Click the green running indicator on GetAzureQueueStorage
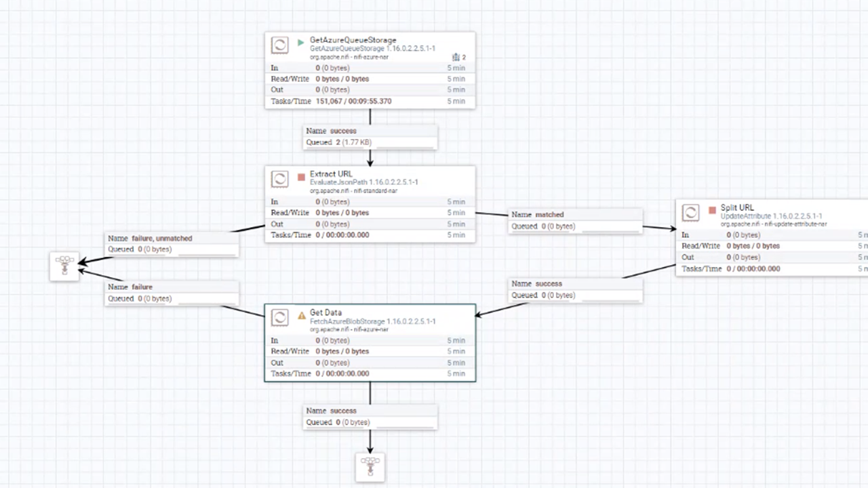Screen dimensions: 868x488 click(x=301, y=42)
